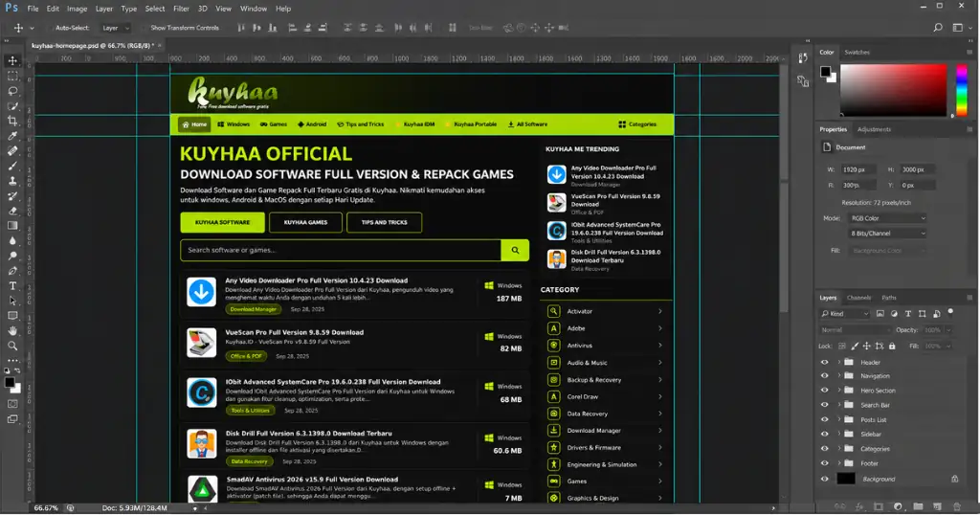Click the KUYHAA SOFTWARE button on canvas

[222, 222]
